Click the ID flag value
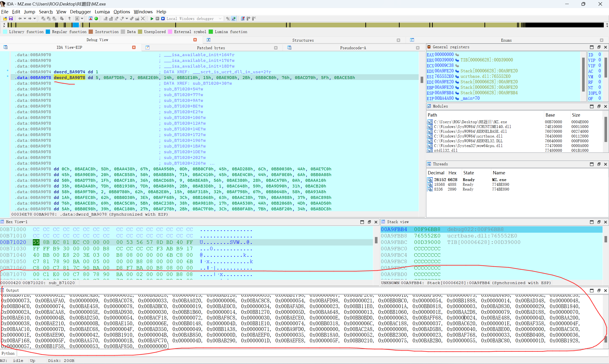The image size is (609, 364). 599,54
